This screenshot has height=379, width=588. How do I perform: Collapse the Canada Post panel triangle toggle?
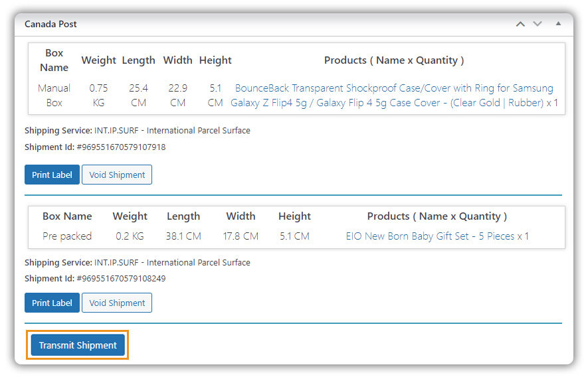[x=558, y=24]
